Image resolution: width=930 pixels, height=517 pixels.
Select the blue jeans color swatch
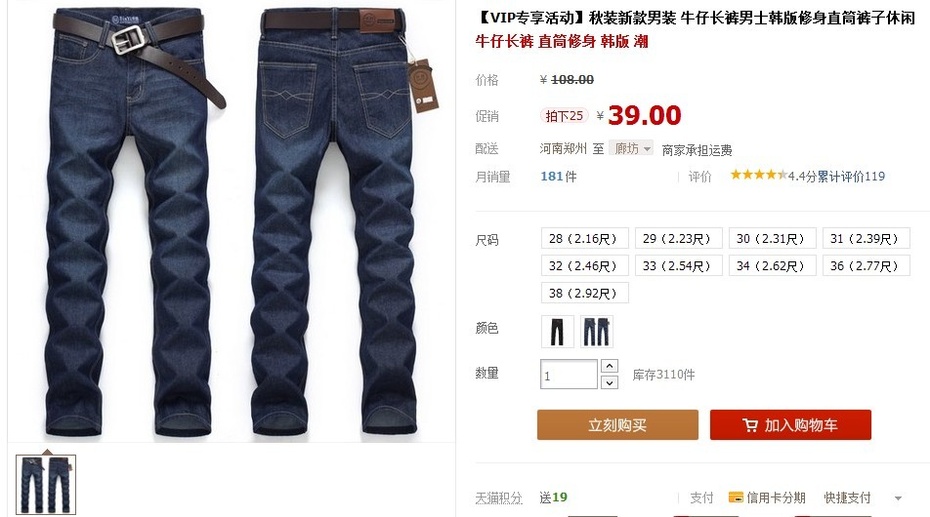(x=597, y=331)
